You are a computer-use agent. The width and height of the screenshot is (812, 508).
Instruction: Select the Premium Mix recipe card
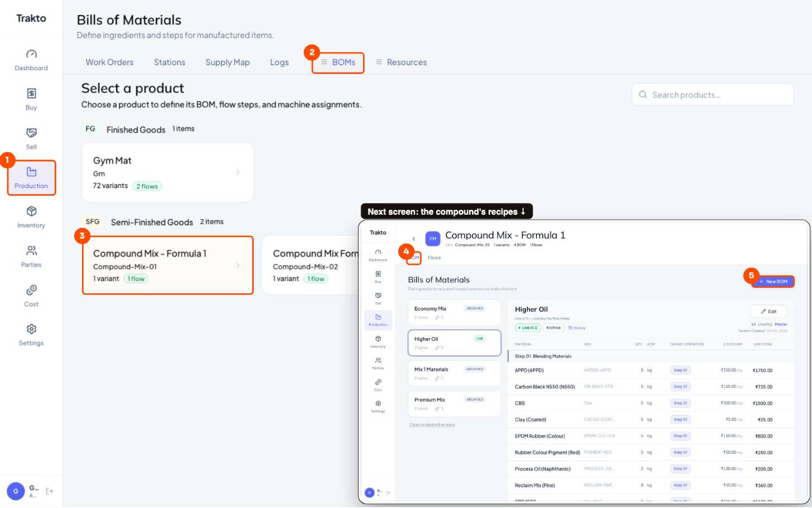point(455,404)
